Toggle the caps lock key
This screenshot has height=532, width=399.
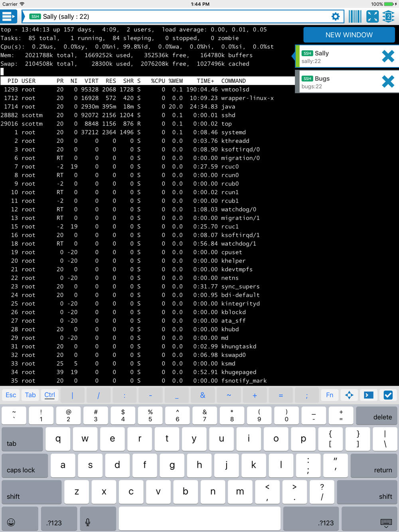pos(25,465)
